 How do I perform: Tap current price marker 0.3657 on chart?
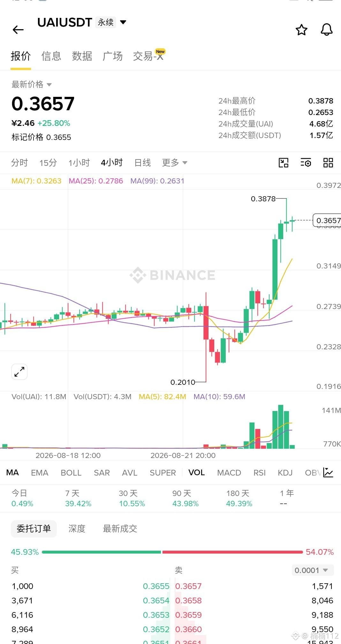pyautogui.click(x=327, y=220)
